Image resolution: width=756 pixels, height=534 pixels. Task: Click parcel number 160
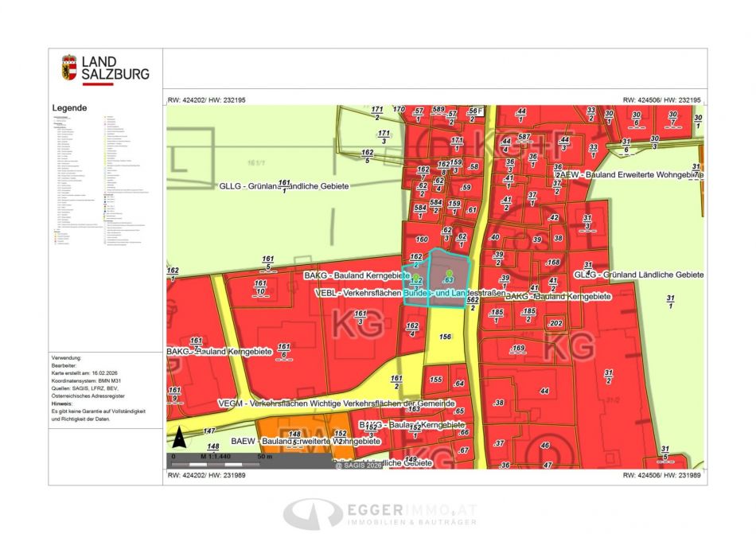click(x=422, y=240)
